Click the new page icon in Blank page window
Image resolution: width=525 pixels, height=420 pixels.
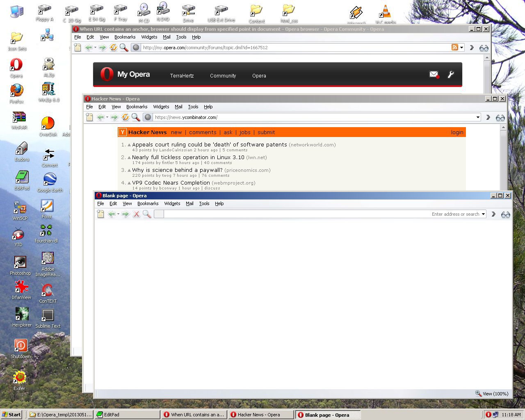[x=100, y=214]
